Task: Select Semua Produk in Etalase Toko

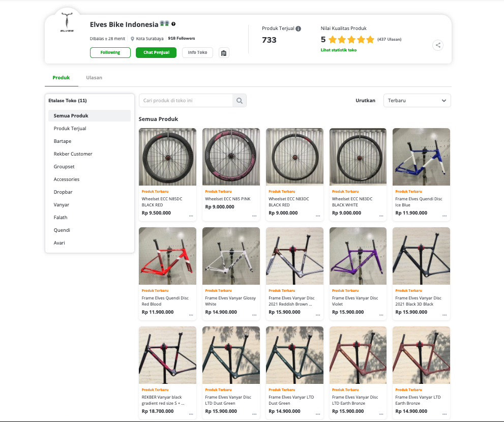Action: point(90,116)
